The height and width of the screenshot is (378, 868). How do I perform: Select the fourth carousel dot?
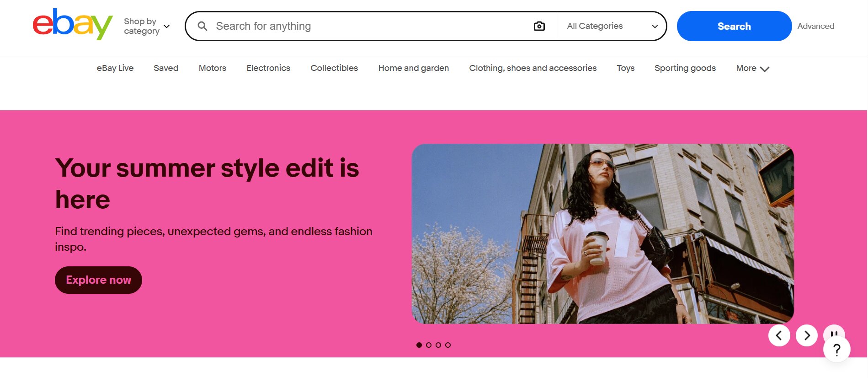point(448,345)
